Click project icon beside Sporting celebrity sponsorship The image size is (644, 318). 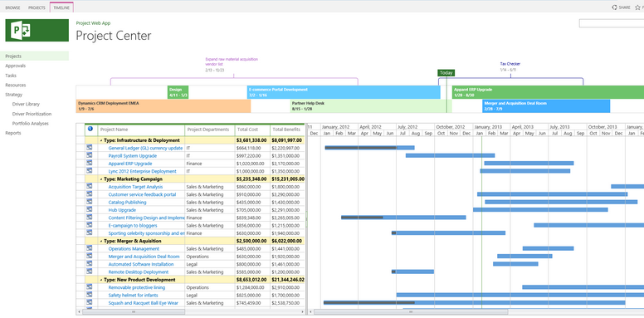(x=90, y=233)
